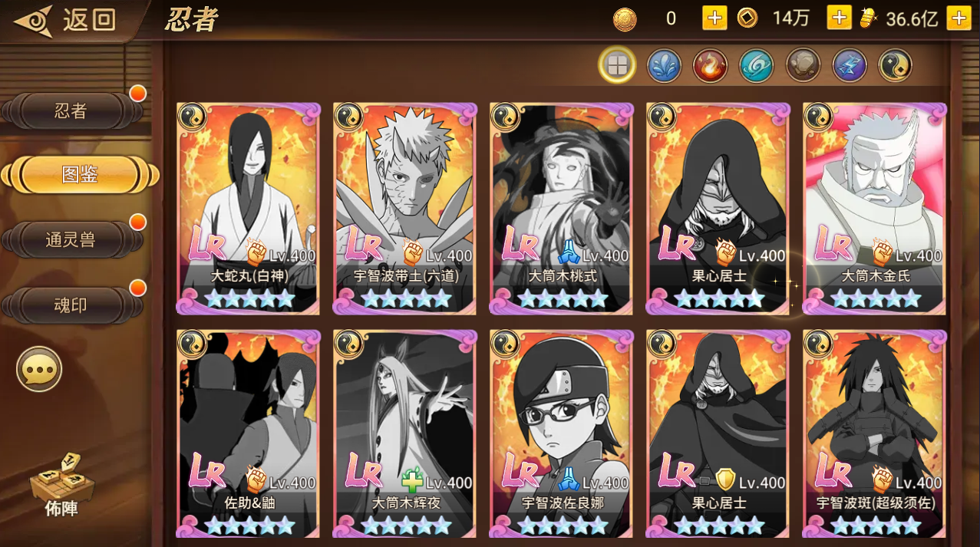The height and width of the screenshot is (547, 980).
Task: Filter ninjas by lightning element icon
Action: pyautogui.click(x=849, y=65)
